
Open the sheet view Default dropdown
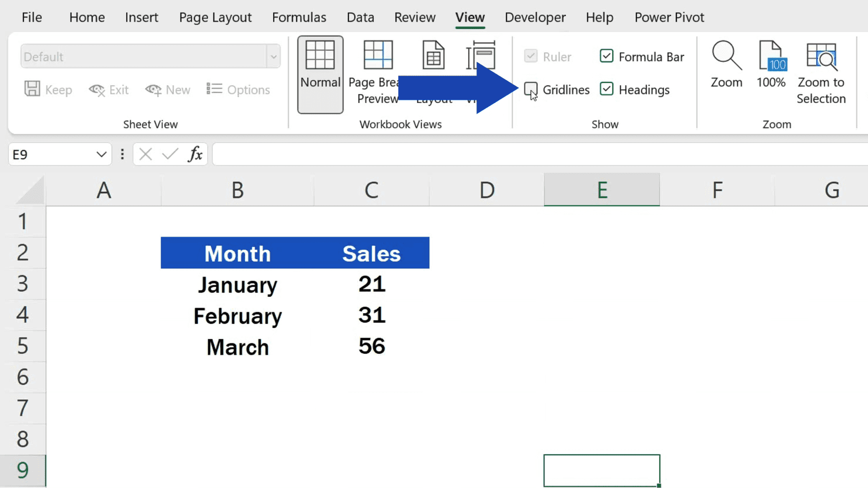[x=273, y=56]
